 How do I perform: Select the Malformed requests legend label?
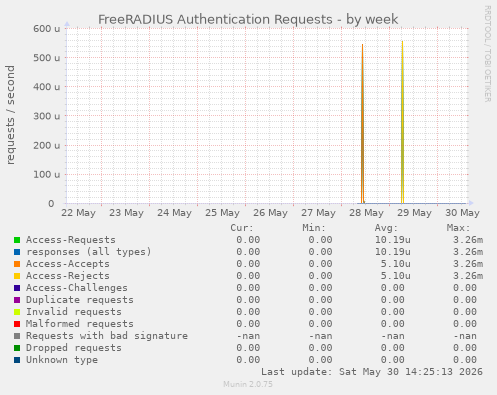coord(80,324)
